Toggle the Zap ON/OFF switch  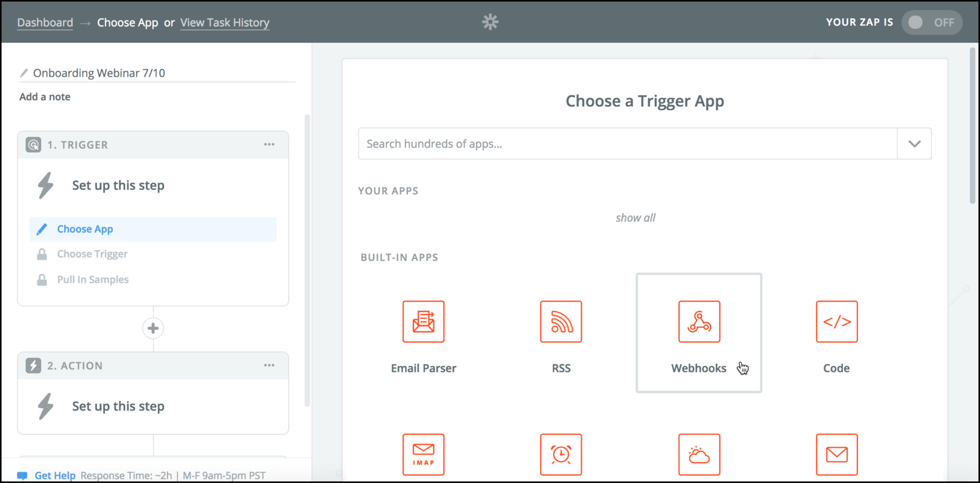pos(932,22)
